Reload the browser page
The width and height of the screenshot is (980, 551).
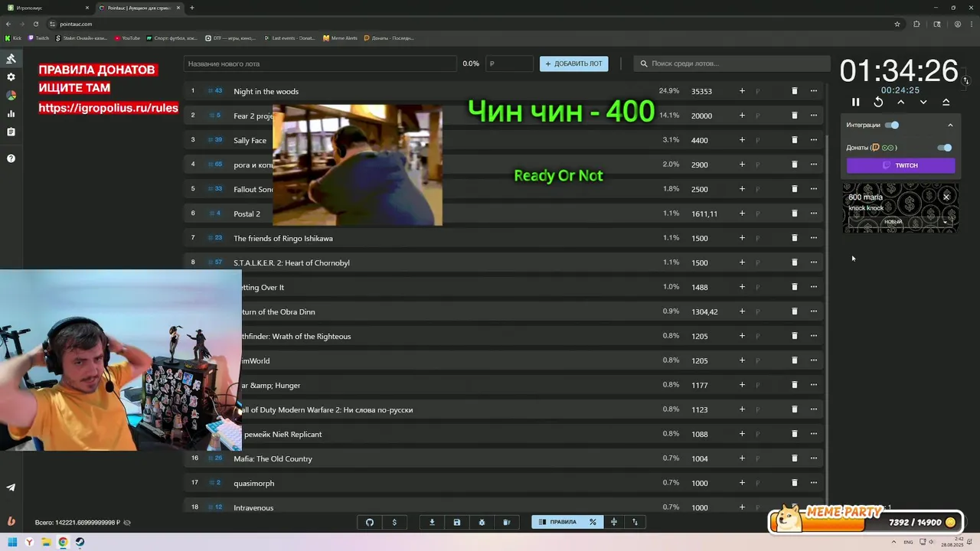(x=35, y=24)
